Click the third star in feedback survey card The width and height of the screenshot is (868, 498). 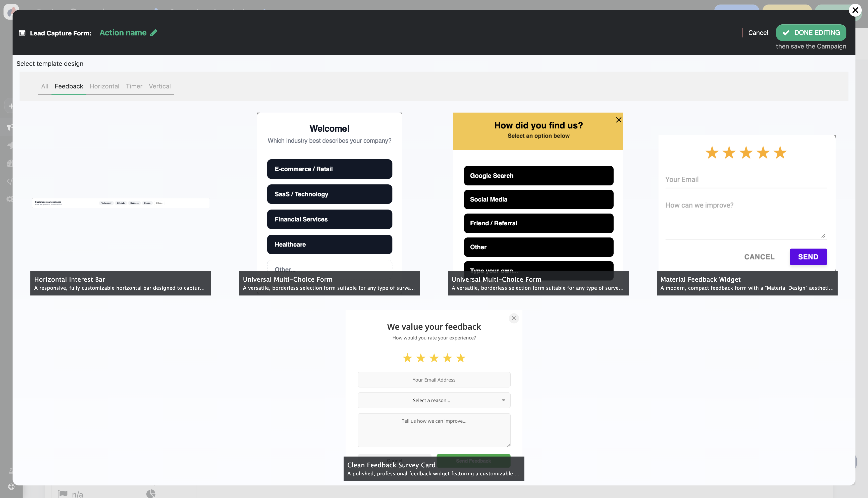click(434, 358)
